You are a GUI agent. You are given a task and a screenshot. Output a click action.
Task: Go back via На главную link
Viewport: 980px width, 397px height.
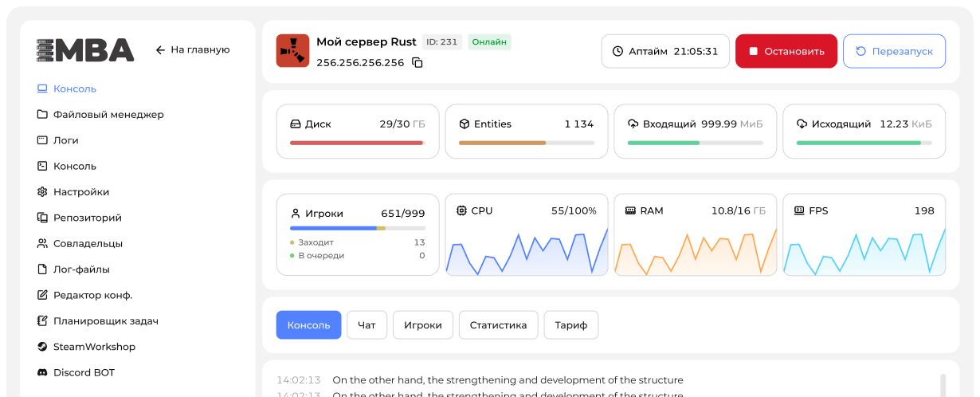(x=193, y=49)
